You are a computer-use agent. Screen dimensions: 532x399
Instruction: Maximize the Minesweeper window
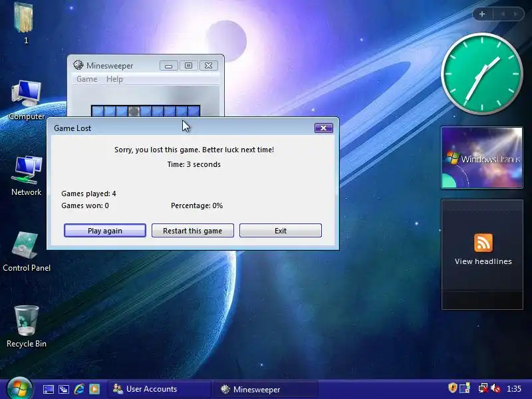pos(188,65)
